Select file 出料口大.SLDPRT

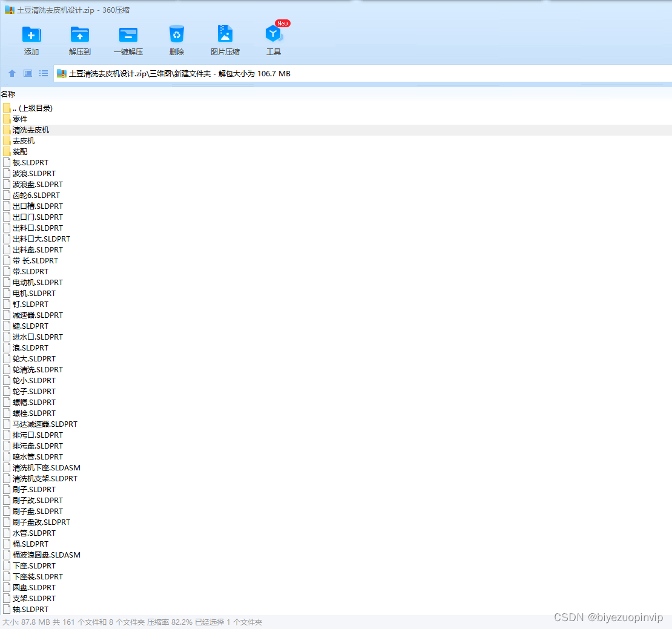[41, 239]
